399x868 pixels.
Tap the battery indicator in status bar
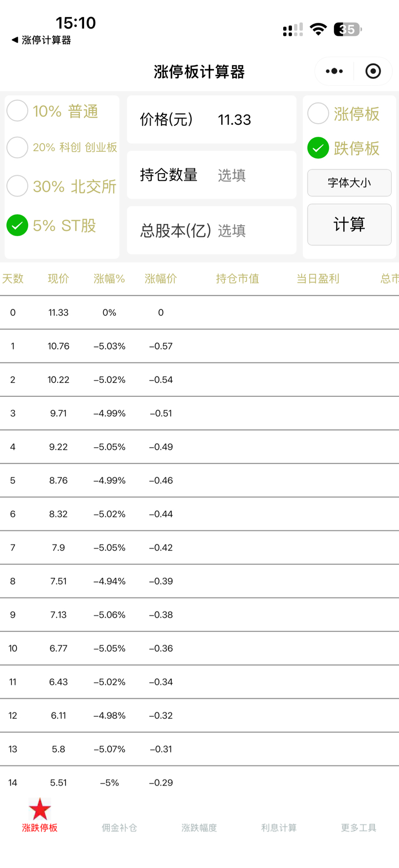coord(347,30)
